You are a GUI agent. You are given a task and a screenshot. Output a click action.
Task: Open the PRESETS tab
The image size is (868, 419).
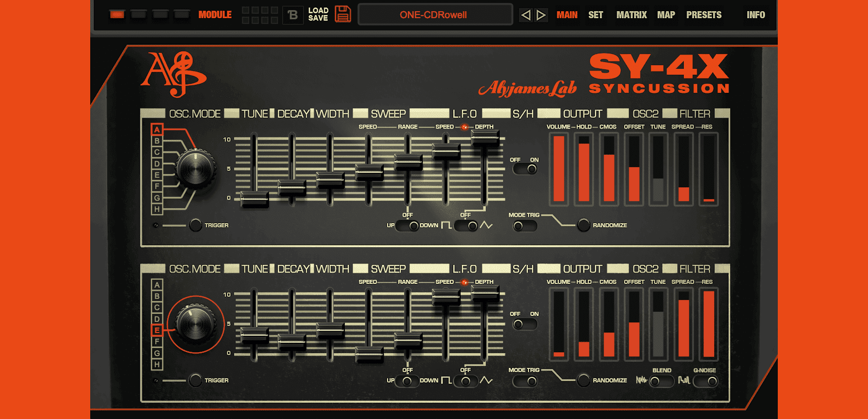704,15
